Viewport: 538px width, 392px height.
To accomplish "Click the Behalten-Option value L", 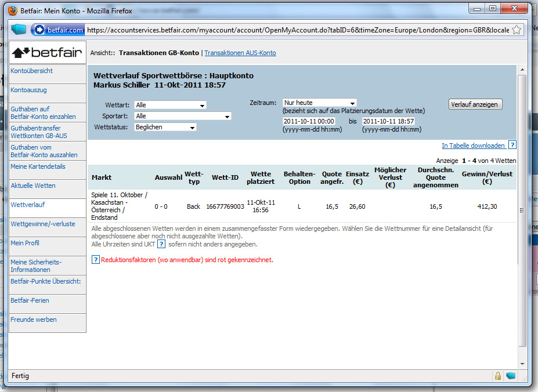I will coord(299,206).
